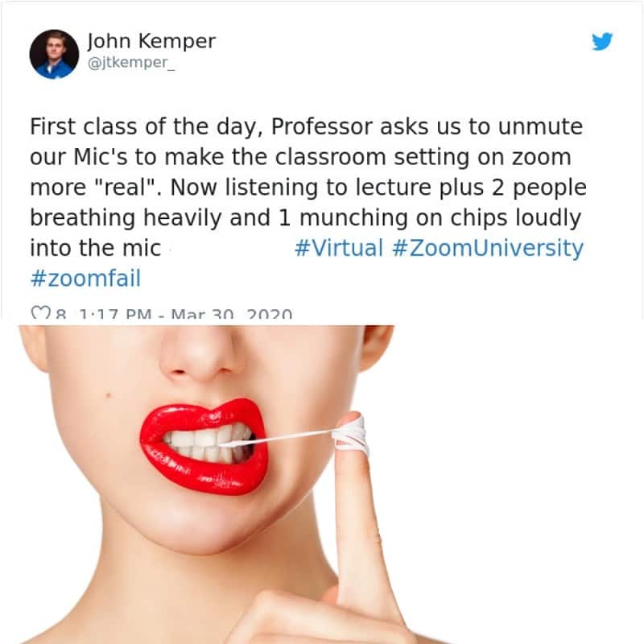Click the like count number 8
Image resolution: width=644 pixels, height=644 pixels.
(x=61, y=315)
